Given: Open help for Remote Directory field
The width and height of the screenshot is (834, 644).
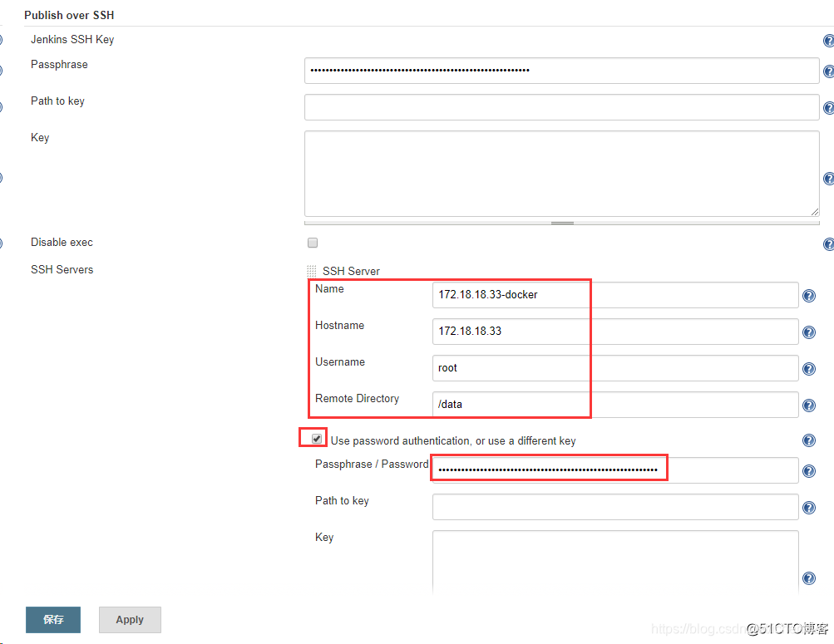Looking at the screenshot, I should pos(809,406).
